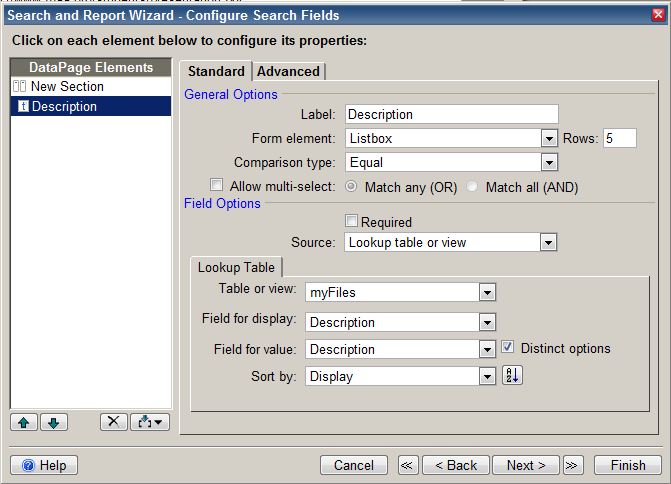671x484 pixels.
Task: Switch to the Standard tab
Action: click(x=216, y=71)
